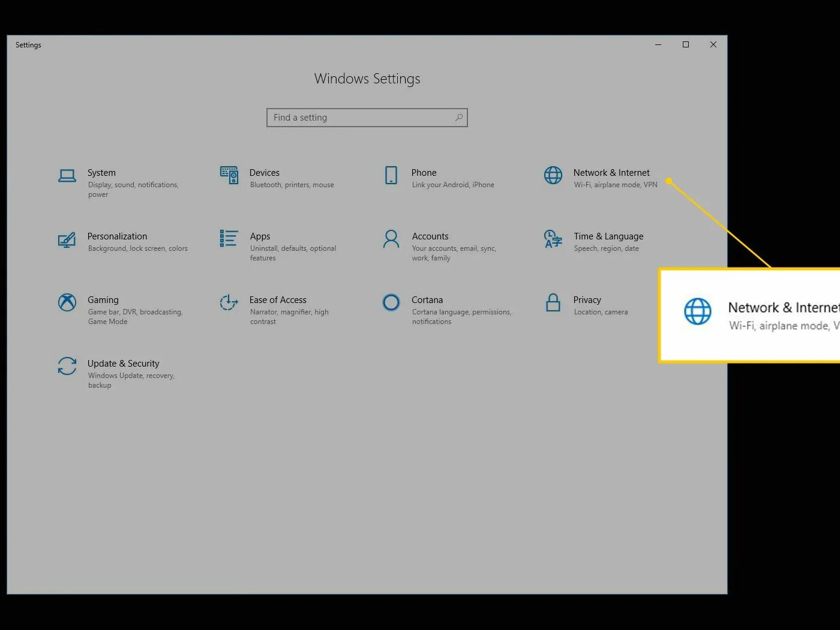Click 'Background, lock screen, colors' text
The image size is (840, 630).
pyautogui.click(x=138, y=248)
